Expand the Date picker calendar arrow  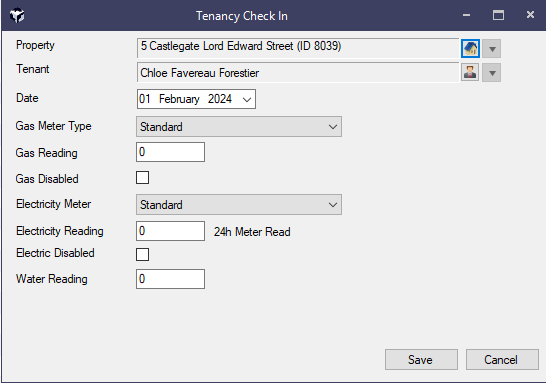coord(247,100)
